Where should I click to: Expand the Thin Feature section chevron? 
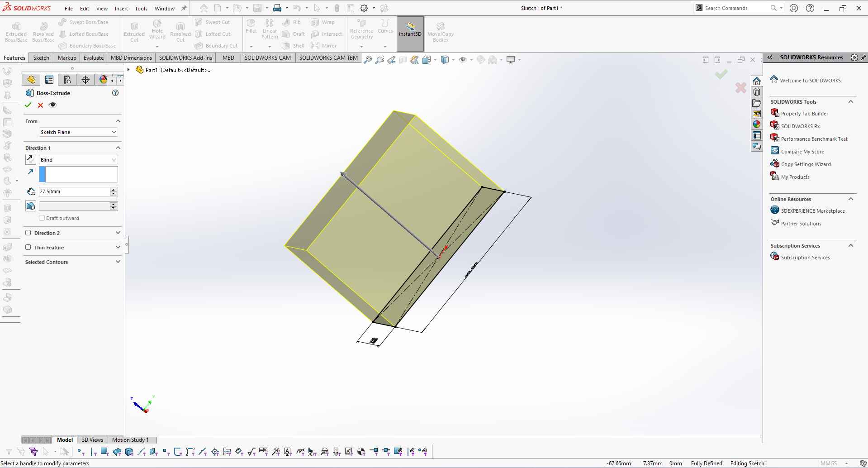tap(118, 247)
